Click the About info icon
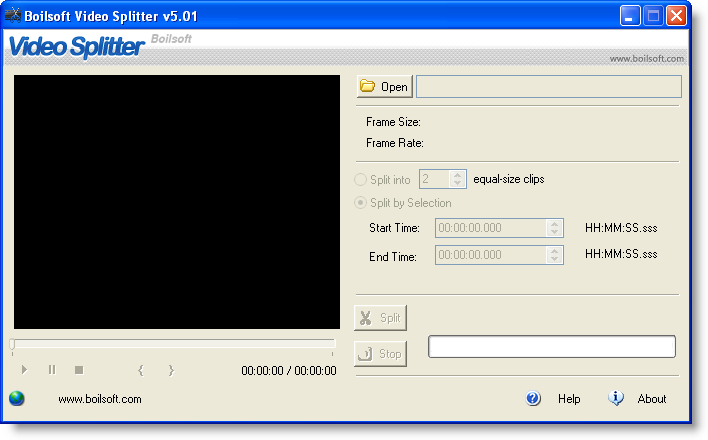The height and width of the screenshot is (440, 708). [616, 398]
